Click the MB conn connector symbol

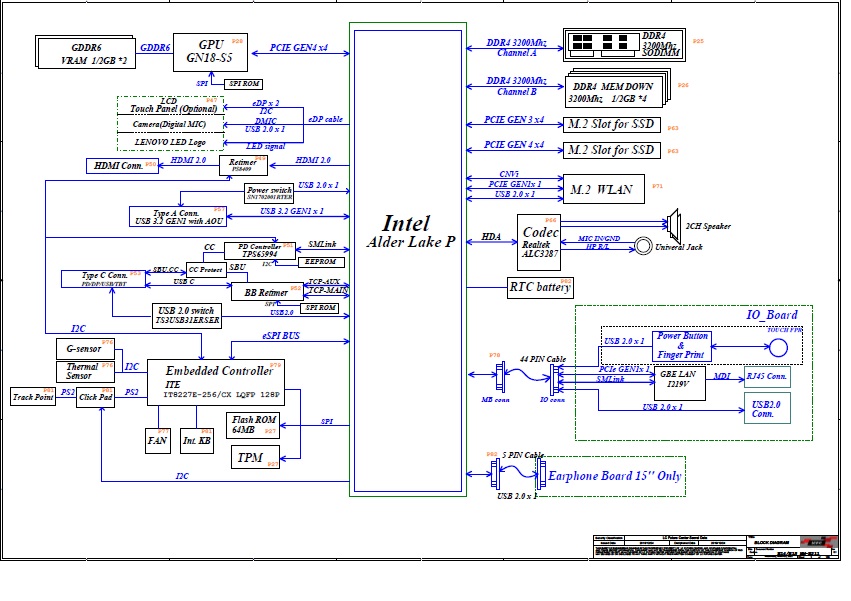click(x=500, y=377)
